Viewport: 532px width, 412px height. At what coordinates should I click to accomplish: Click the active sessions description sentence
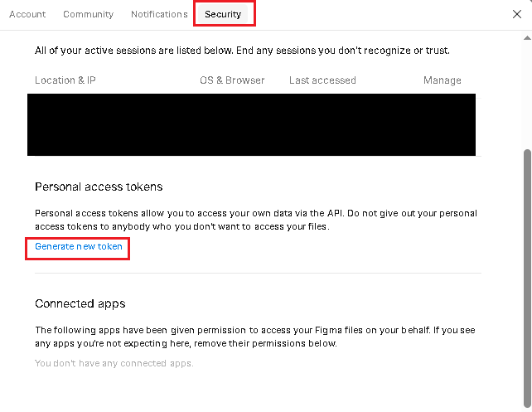242,51
